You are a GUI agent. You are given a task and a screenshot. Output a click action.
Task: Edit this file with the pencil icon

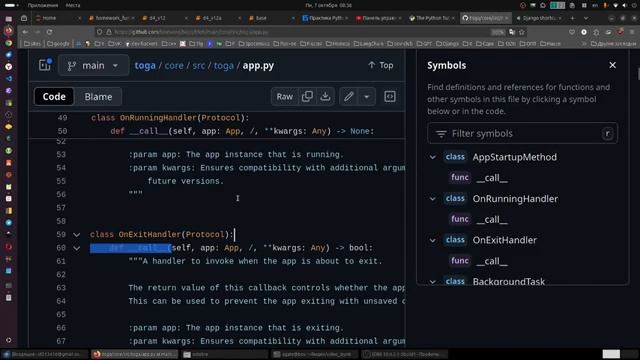pyautogui.click(x=349, y=97)
